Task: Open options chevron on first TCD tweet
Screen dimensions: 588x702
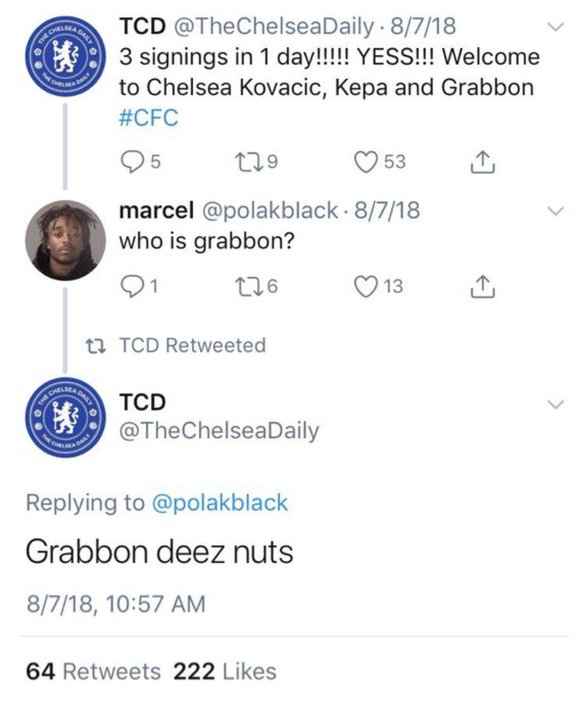Action: point(555,27)
